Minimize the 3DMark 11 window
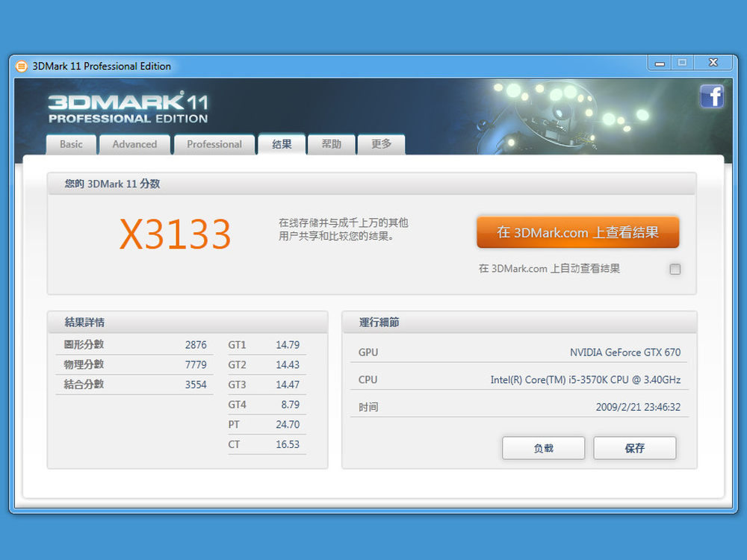 tap(660, 63)
